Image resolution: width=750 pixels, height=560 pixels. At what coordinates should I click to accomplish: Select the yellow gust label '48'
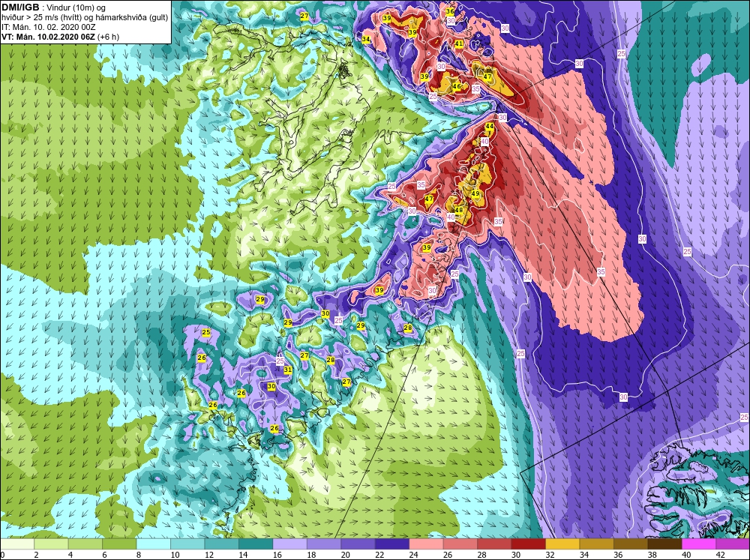[459, 210]
